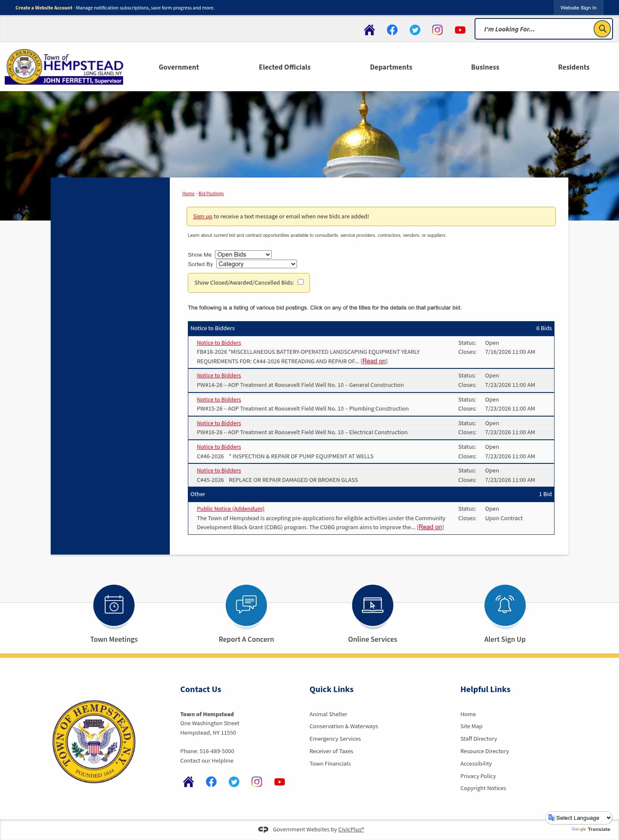Open the Select Language dropdown
The height and width of the screenshot is (840, 619).
coord(579,818)
